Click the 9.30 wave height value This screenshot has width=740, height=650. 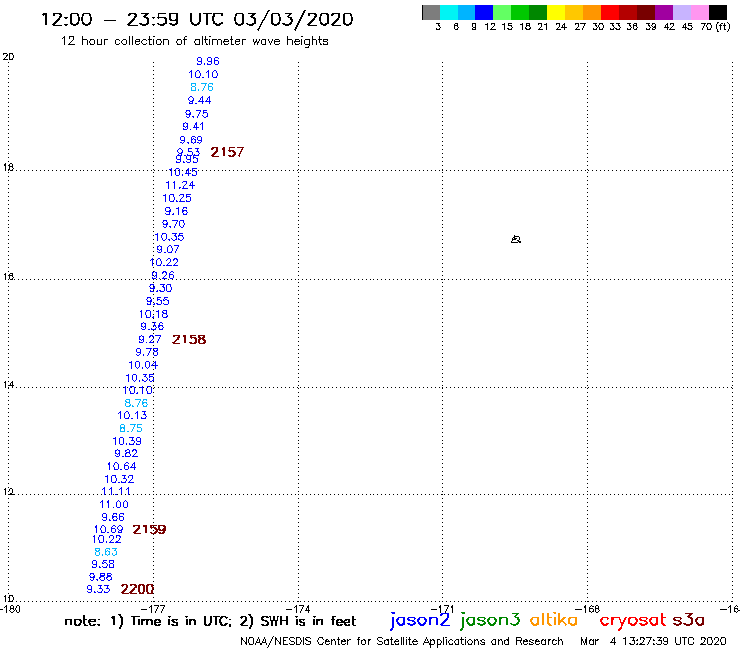160,288
